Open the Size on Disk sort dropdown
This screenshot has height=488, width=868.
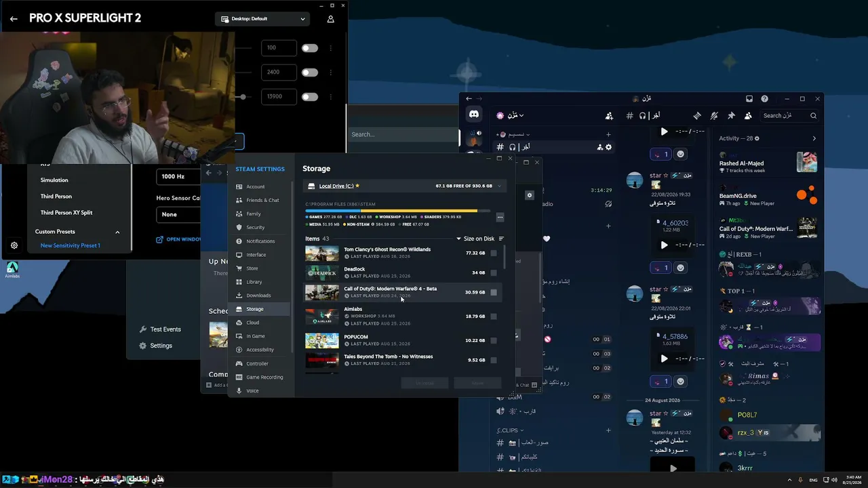[x=479, y=239]
